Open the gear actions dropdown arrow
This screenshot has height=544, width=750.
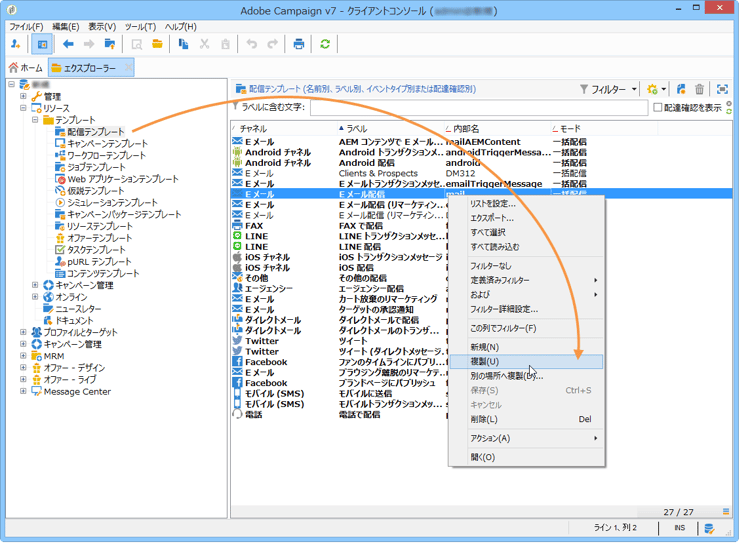664,89
